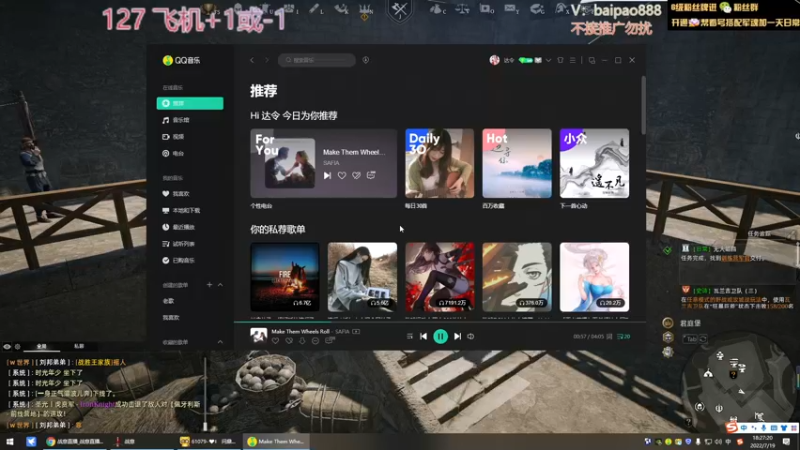Open the skin theme shirt icon
Screen dimensions: 800x450
pos(560,60)
